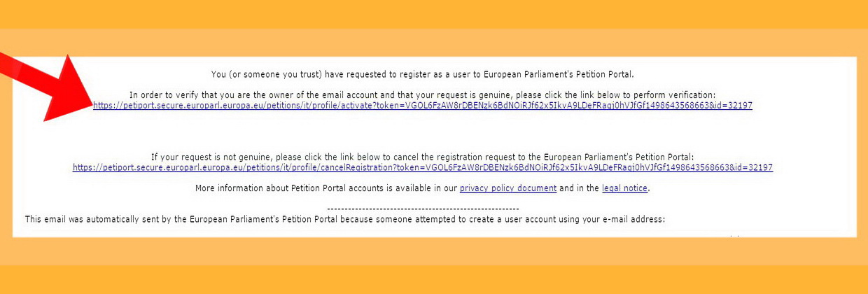Image resolution: width=868 pixels, height=294 pixels.
Task: Click the dashed separator line
Action: (423, 209)
